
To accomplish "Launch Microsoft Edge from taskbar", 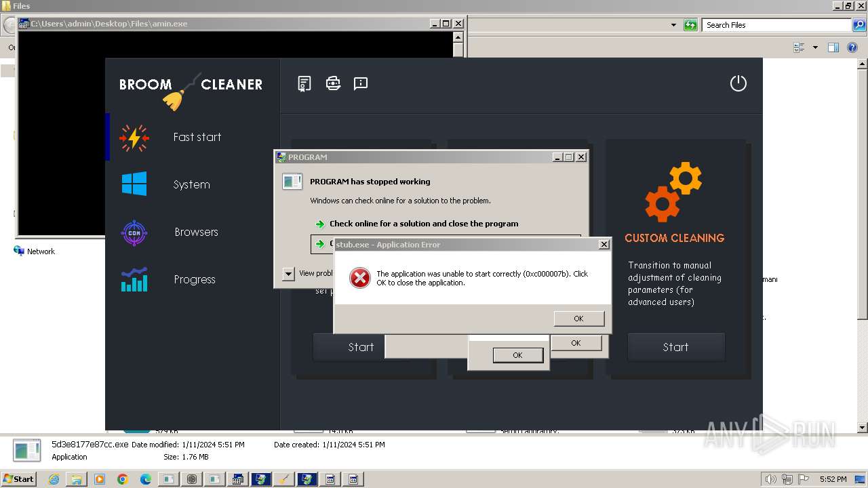I will point(146,479).
